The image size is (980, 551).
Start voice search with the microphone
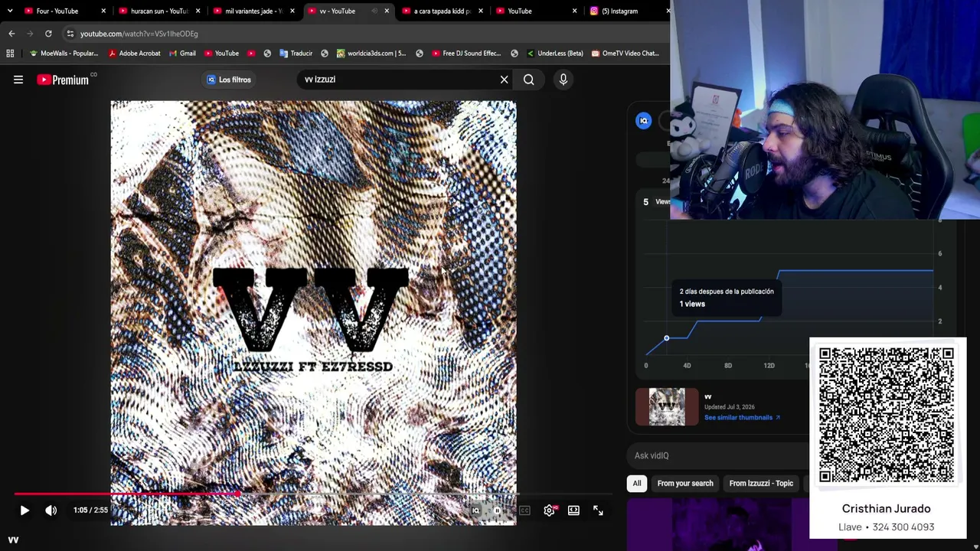[x=563, y=80]
